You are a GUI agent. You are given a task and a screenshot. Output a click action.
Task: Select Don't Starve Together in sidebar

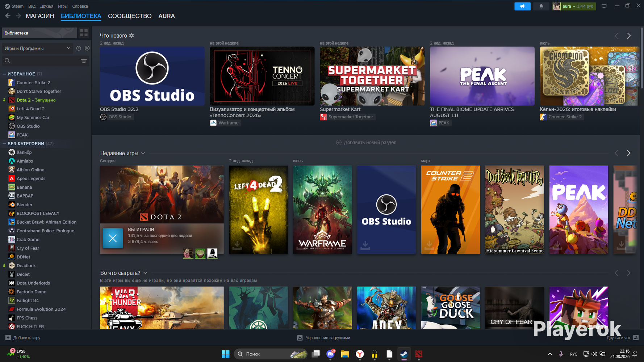tap(39, 91)
